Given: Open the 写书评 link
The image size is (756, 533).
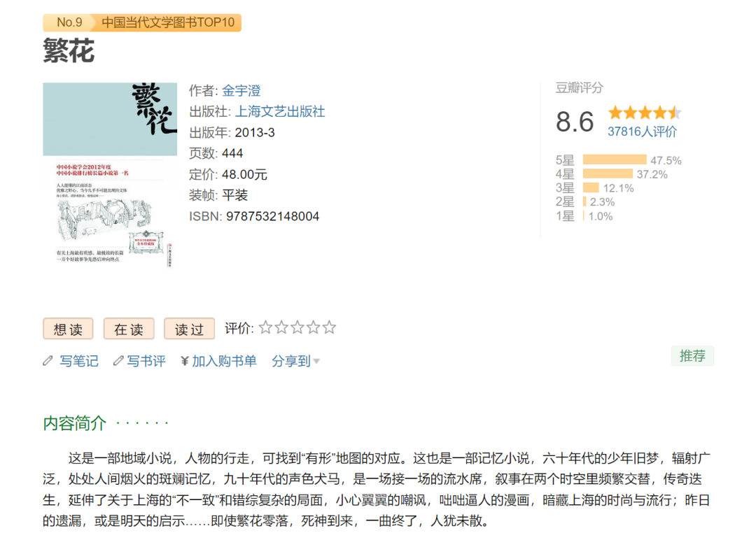Looking at the screenshot, I should pos(146,361).
